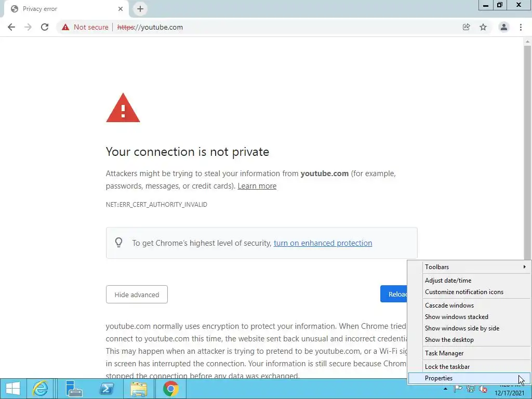Click the bold youtube.com text in warning
The height and width of the screenshot is (399, 532).
(x=325, y=174)
